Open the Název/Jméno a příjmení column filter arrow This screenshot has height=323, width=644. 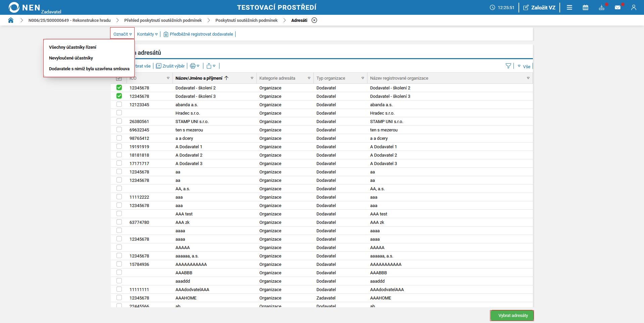tap(252, 78)
